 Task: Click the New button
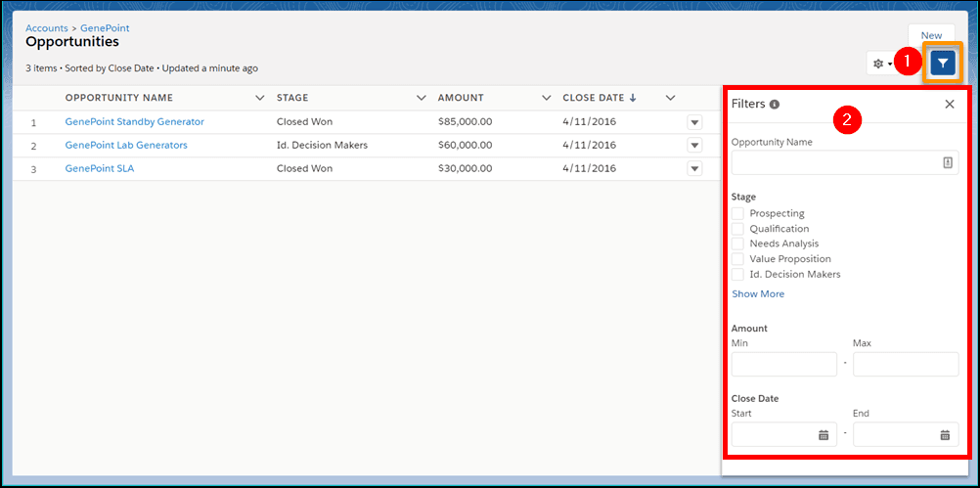click(x=931, y=35)
